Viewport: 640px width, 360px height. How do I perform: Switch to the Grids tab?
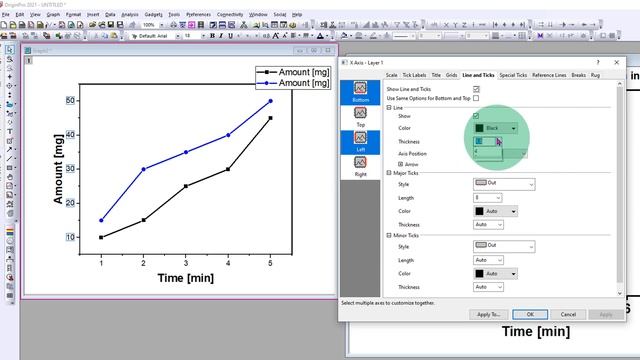(451, 75)
